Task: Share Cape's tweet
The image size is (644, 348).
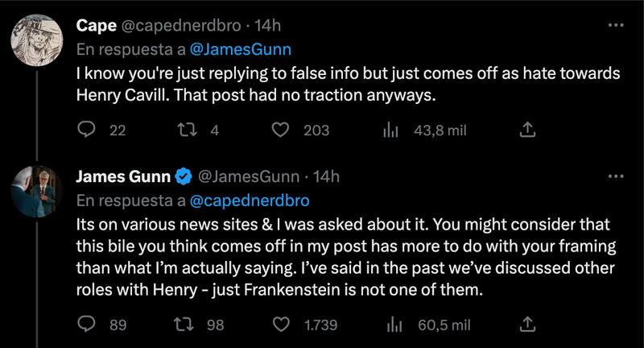Action: tap(528, 130)
